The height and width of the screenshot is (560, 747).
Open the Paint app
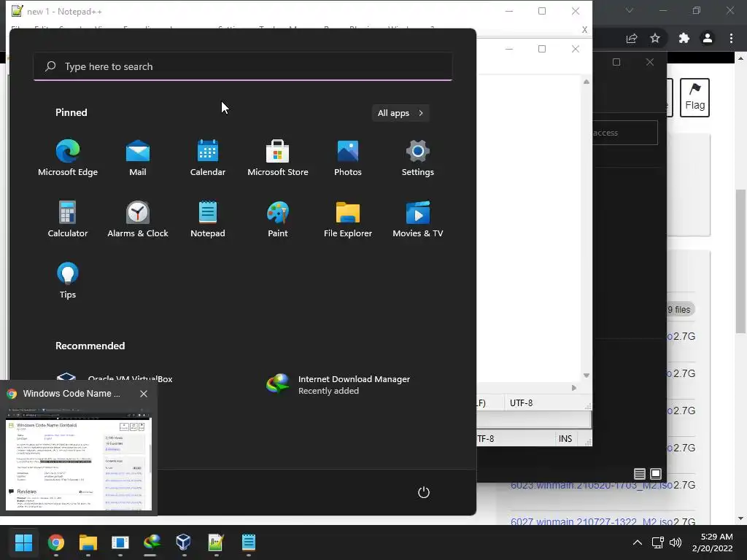click(x=278, y=219)
